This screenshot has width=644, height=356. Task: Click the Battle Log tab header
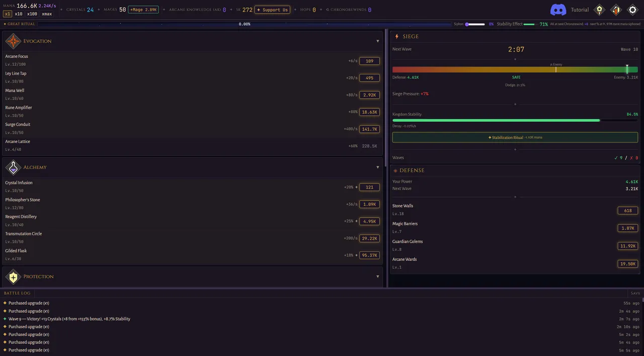17,293
